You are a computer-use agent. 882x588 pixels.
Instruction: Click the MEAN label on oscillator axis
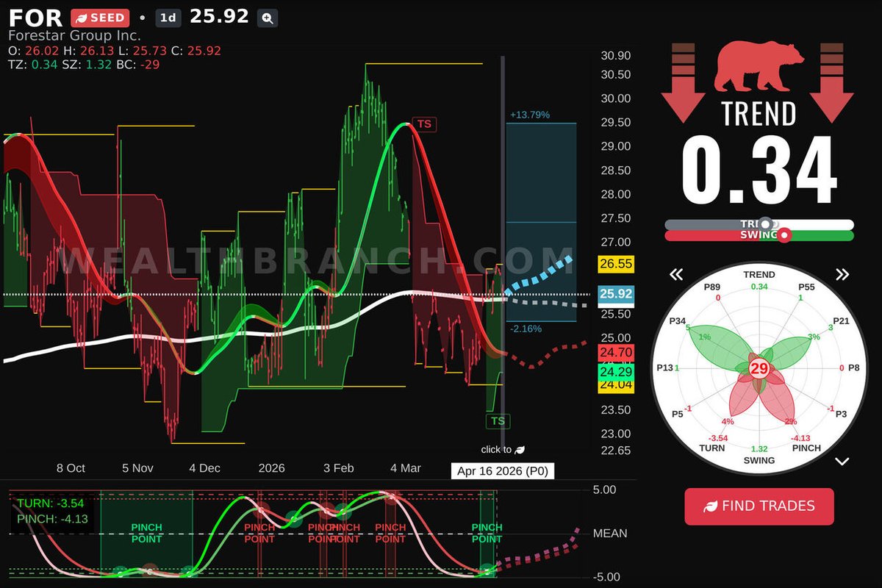[610, 533]
